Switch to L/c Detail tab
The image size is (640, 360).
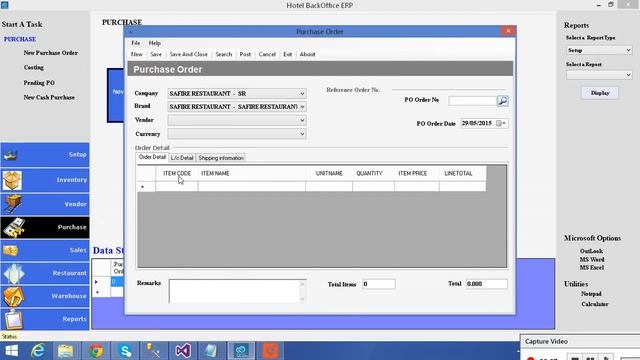(x=182, y=158)
